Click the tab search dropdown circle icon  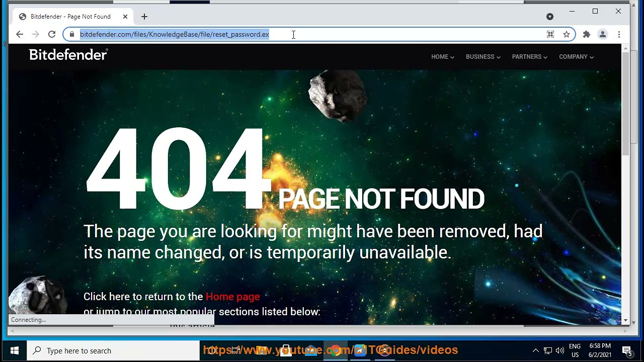click(550, 17)
